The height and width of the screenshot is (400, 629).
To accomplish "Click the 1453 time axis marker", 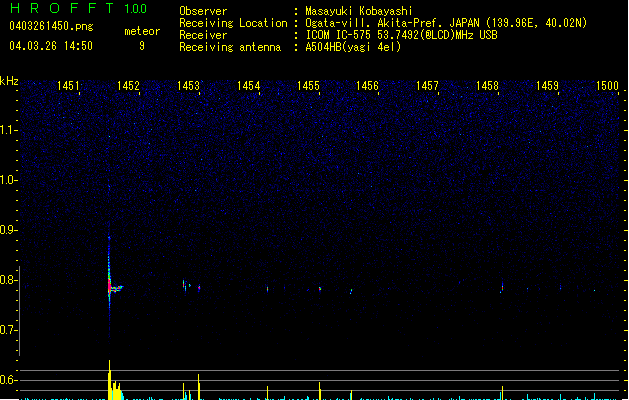I will point(188,86).
